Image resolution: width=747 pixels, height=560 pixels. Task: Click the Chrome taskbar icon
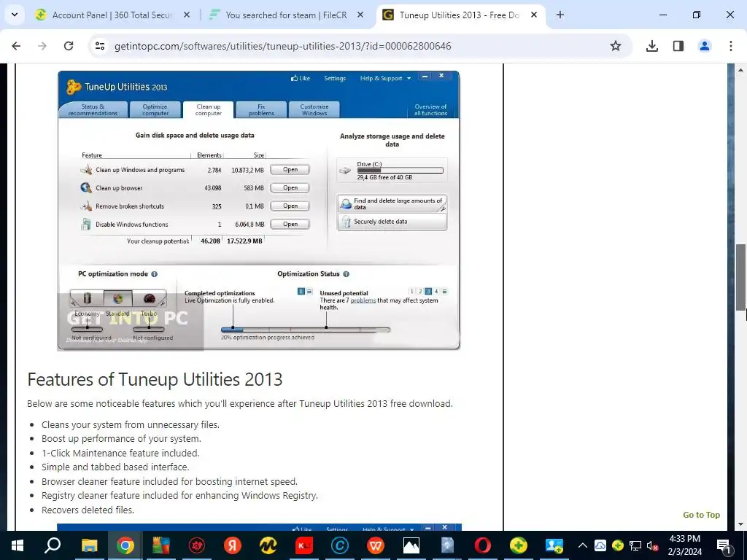125,545
